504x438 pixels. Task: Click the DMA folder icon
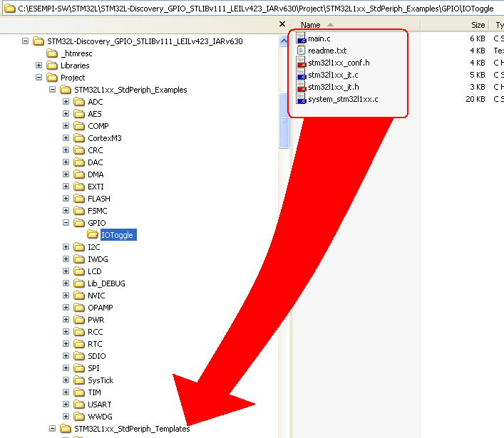(x=78, y=174)
